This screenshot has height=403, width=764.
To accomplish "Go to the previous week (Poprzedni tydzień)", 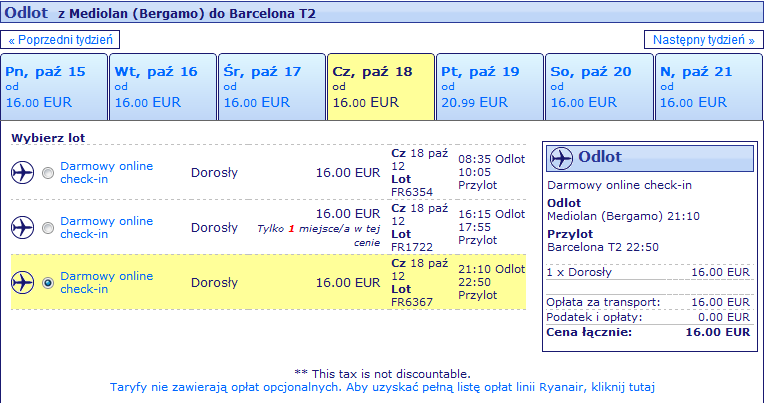I will pyautogui.click(x=60, y=39).
